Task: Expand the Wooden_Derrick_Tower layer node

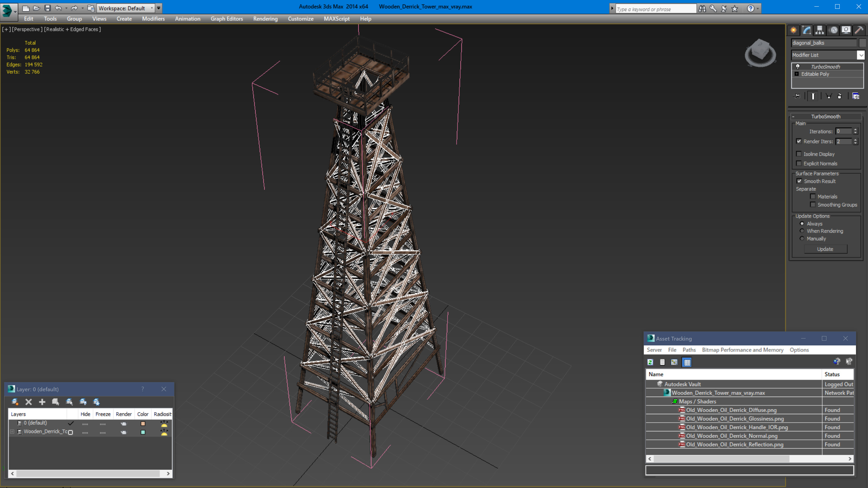Action: tap(12, 431)
